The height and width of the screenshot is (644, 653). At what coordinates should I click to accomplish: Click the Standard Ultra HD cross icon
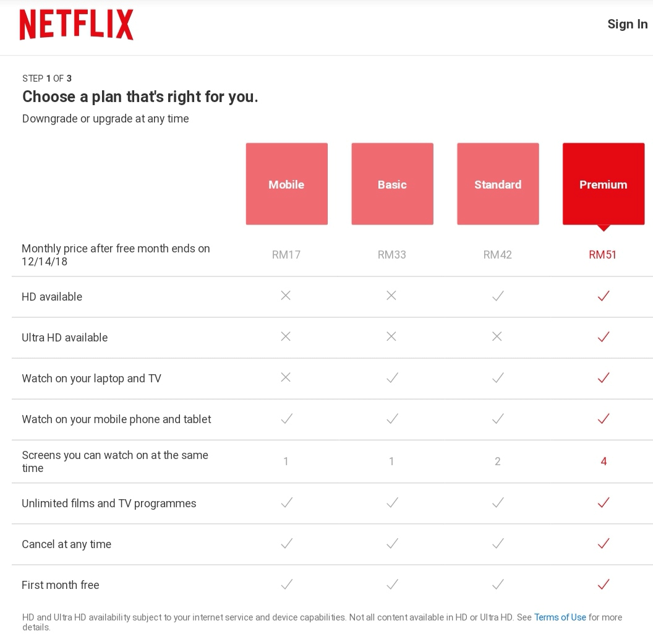coord(497,337)
